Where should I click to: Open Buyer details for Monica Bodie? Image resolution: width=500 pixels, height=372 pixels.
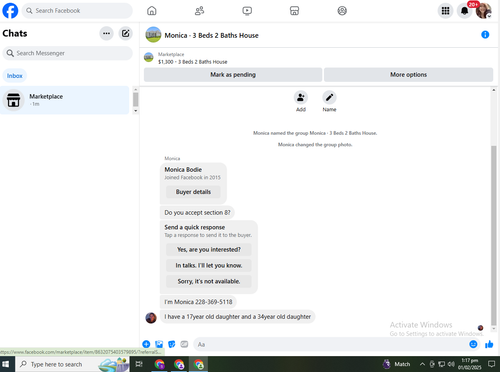193,192
